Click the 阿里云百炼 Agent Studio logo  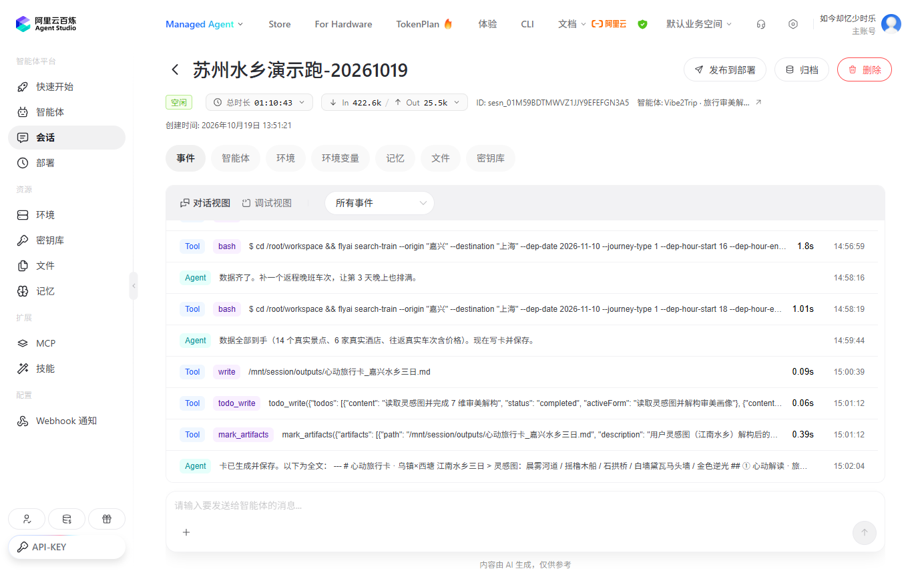46,24
